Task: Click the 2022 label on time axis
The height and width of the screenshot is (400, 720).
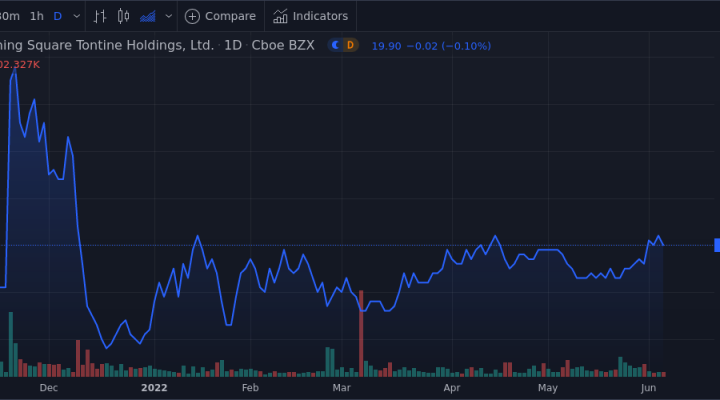Action: pyautogui.click(x=154, y=387)
